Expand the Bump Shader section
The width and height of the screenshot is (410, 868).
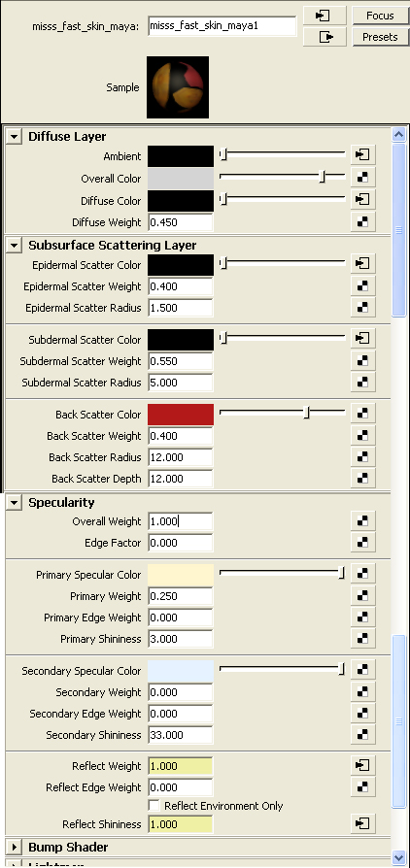point(14,847)
